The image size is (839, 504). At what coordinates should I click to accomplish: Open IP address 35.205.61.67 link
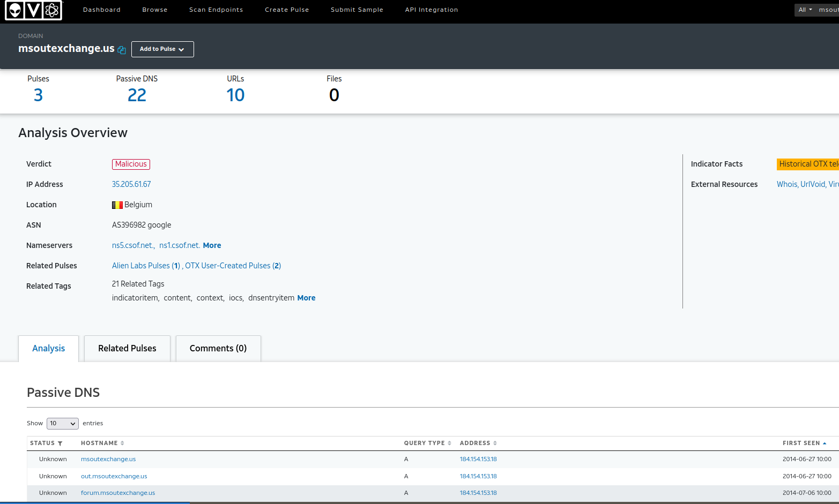click(x=131, y=184)
